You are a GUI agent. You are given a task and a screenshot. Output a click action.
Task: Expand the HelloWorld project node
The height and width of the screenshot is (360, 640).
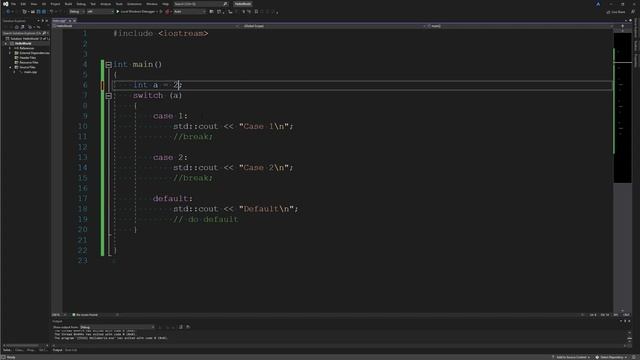5,43
